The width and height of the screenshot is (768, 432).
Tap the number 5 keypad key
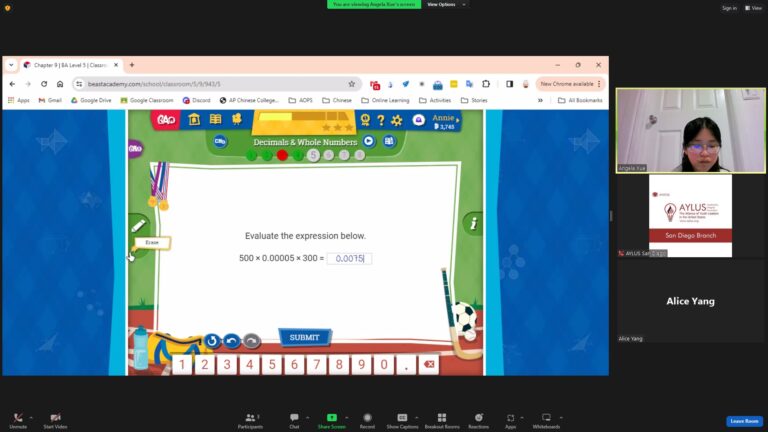click(272, 364)
